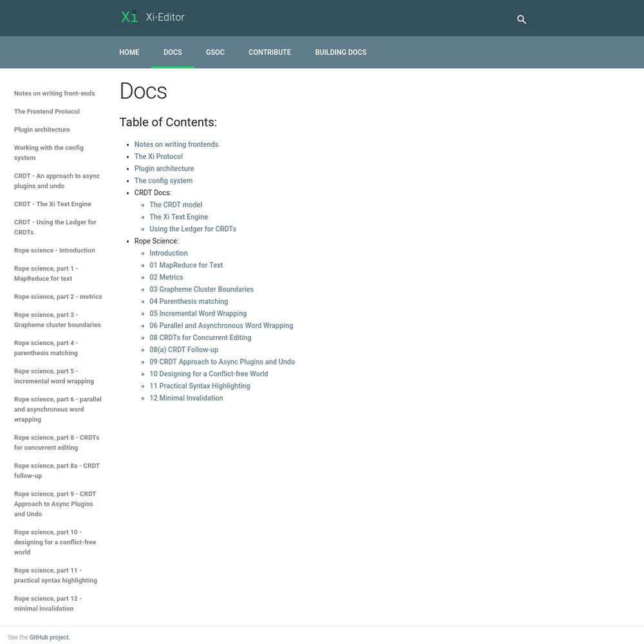This screenshot has height=644, width=644.
Task: Open sidebar CRDT - An approach to async plugins
Action: tap(57, 181)
